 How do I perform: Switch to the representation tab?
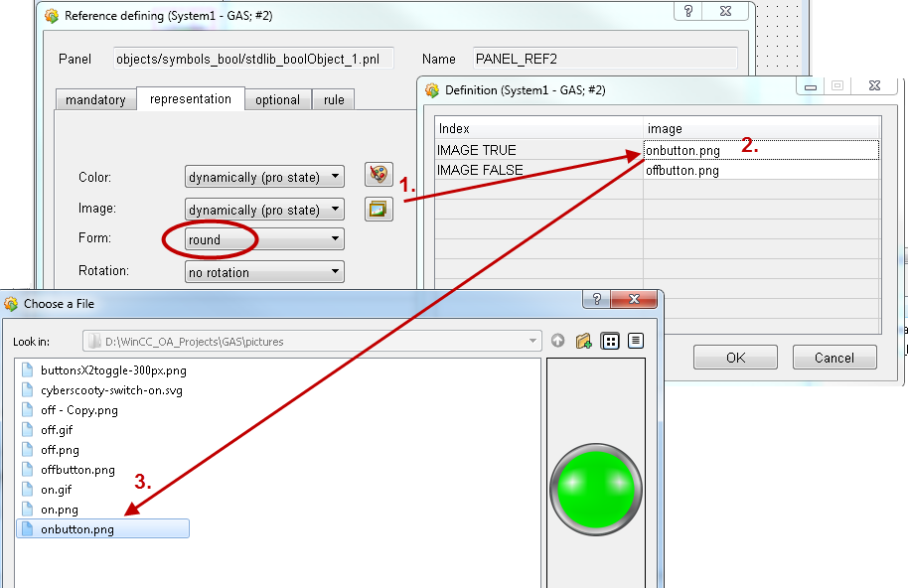point(191,99)
